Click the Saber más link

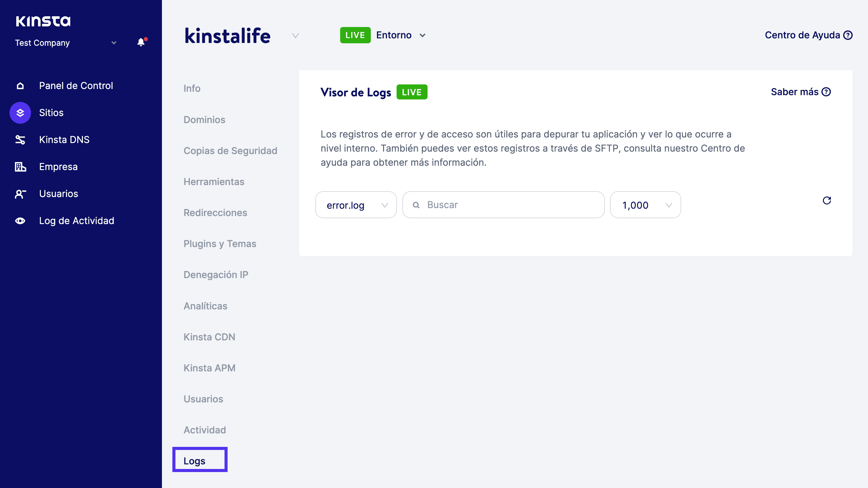tap(800, 92)
